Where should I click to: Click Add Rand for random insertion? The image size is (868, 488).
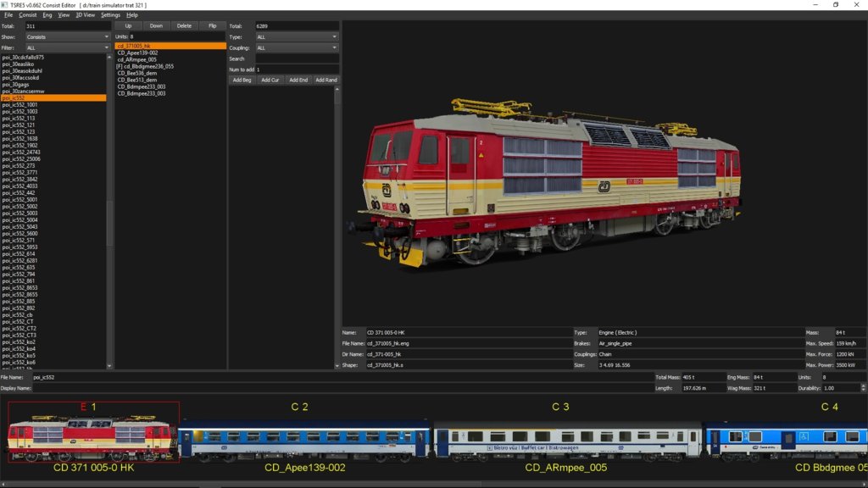tap(325, 79)
